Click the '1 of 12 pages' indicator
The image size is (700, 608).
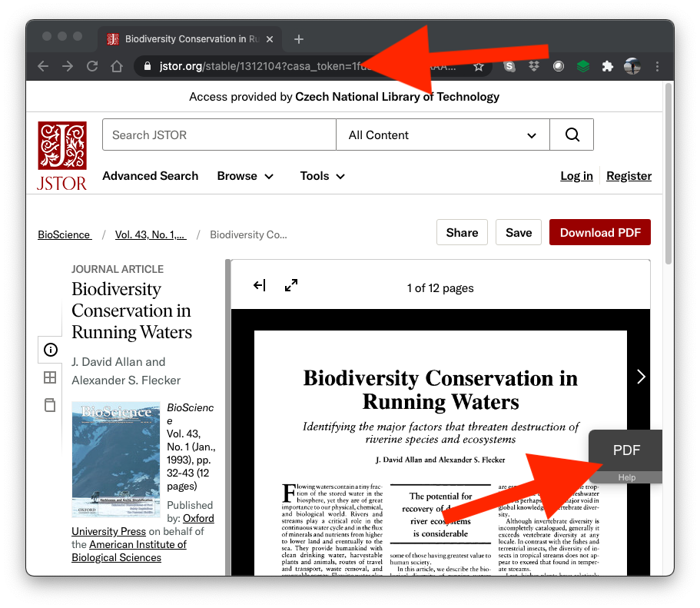[x=440, y=288]
